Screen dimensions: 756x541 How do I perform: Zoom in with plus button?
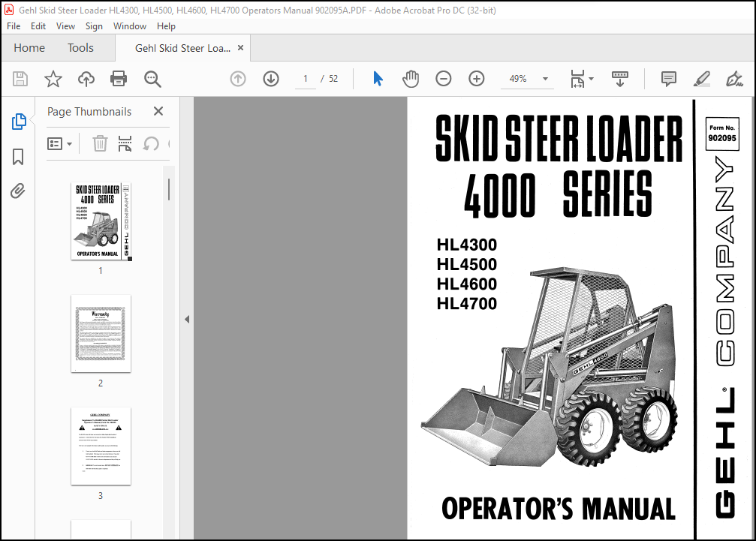coord(477,79)
